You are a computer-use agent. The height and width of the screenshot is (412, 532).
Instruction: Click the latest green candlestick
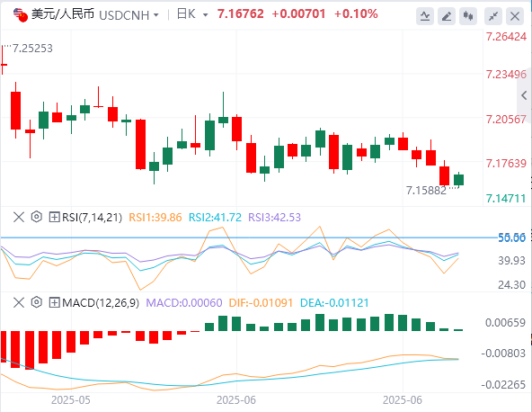pyautogui.click(x=458, y=180)
